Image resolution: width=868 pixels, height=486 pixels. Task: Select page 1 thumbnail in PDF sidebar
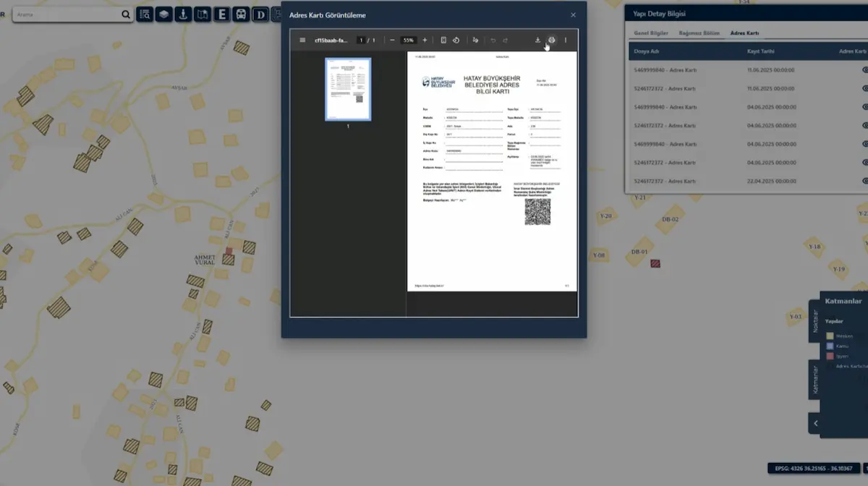point(348,89)
